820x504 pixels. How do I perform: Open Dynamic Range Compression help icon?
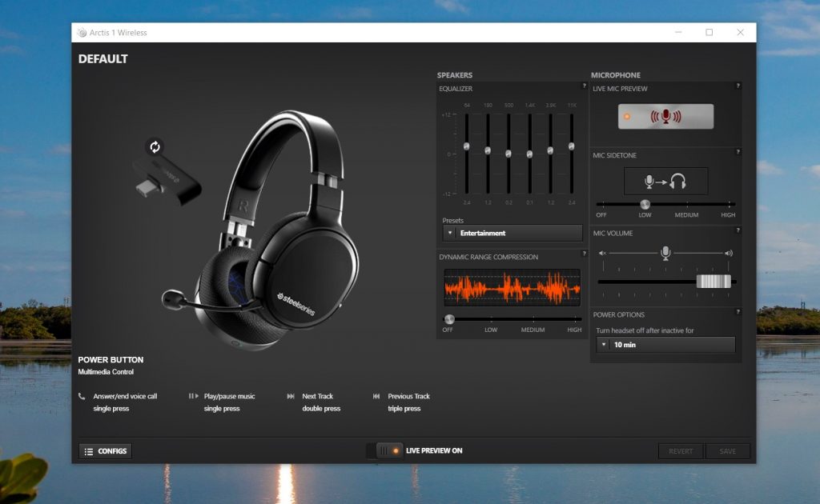[x=584, y=254]
